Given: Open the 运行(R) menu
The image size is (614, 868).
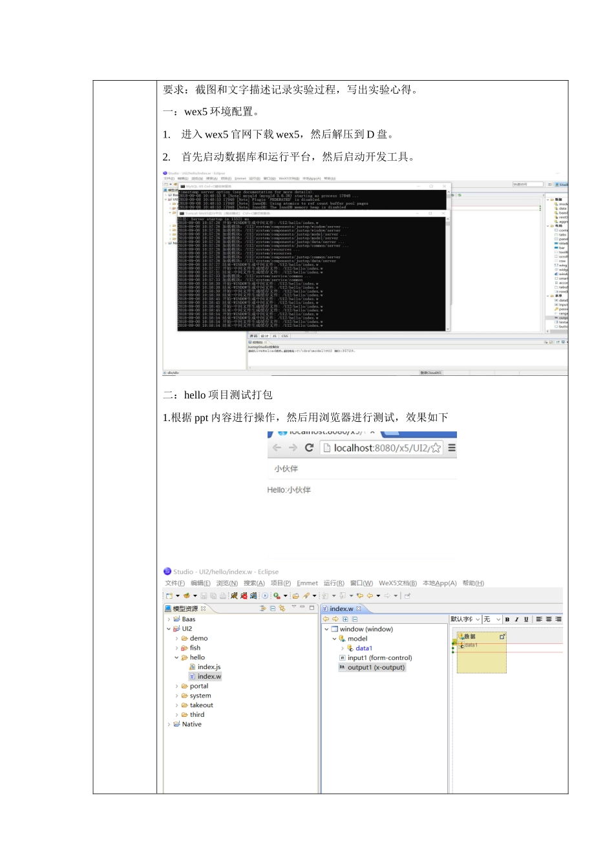Looking at the screenshot, I should tap(333, 583).
